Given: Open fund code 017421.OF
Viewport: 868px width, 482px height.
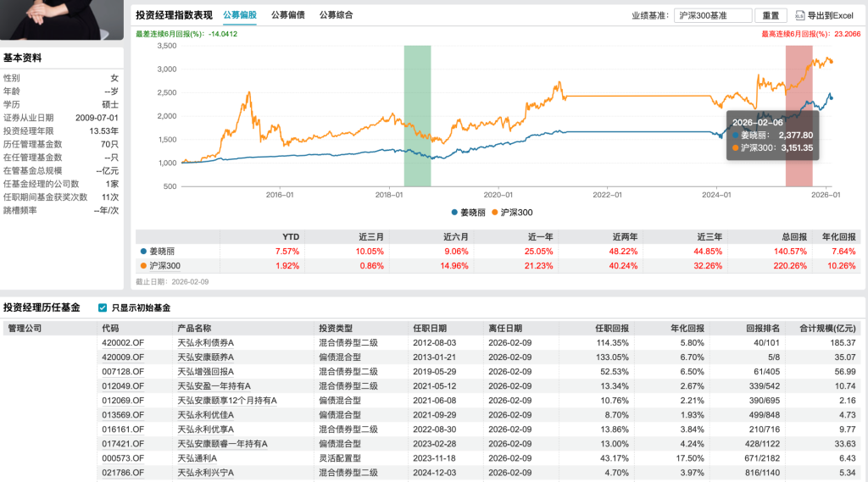Looking at the screenshot, I should [123, 444].
